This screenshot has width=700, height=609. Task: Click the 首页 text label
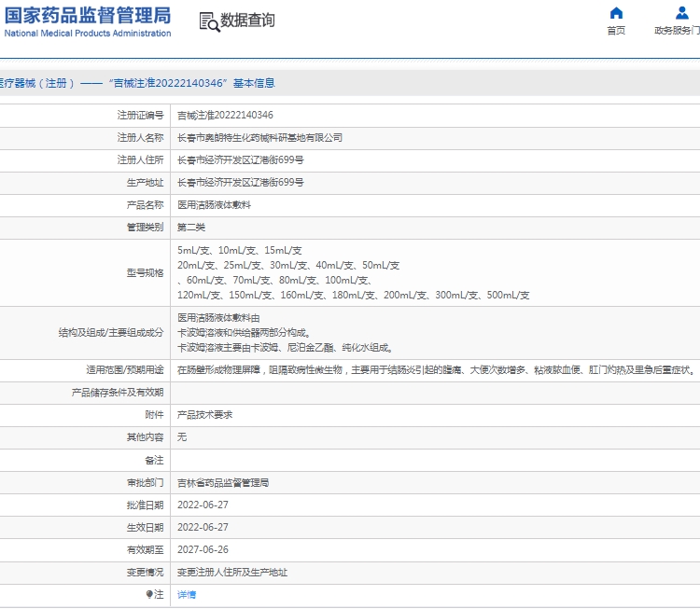pos(616,31)
